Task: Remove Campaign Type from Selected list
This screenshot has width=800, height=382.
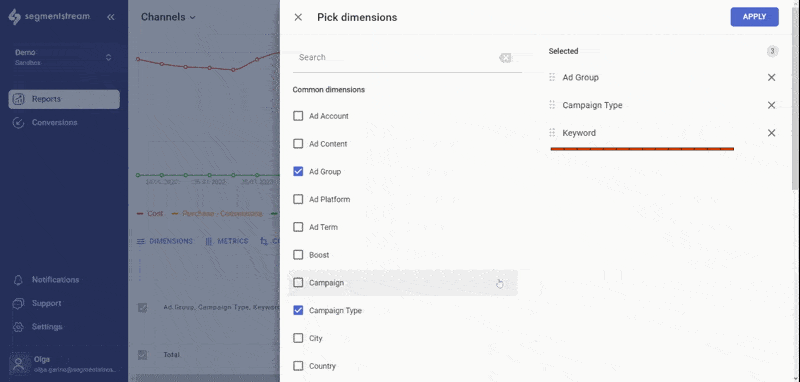Action: pos(771,105)
